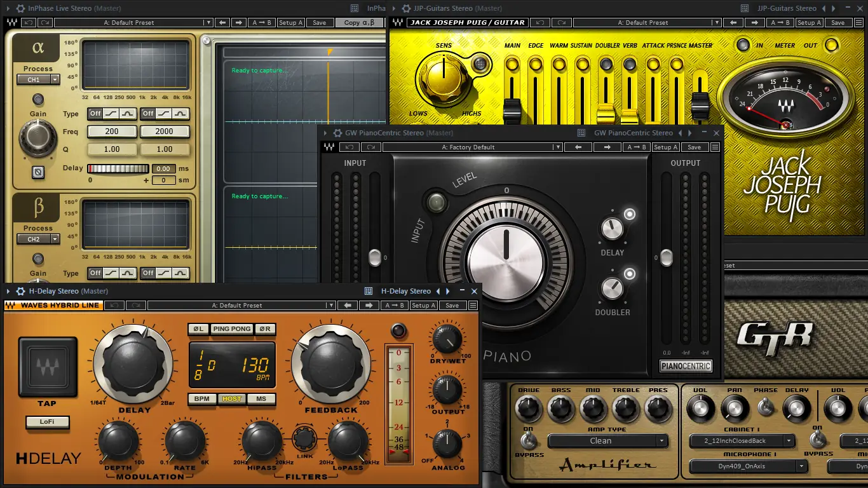Viewport: 868px width, 488px height.
Task: Click GW PianoCentric Stereo tab label
Action: pos(633,133)
